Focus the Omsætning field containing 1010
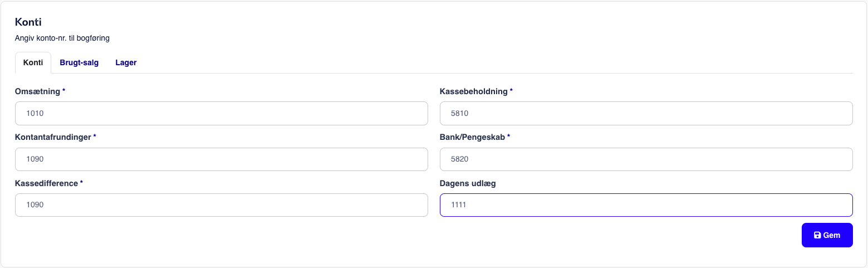The image size is (868, 268). click(x=222, y=113)
